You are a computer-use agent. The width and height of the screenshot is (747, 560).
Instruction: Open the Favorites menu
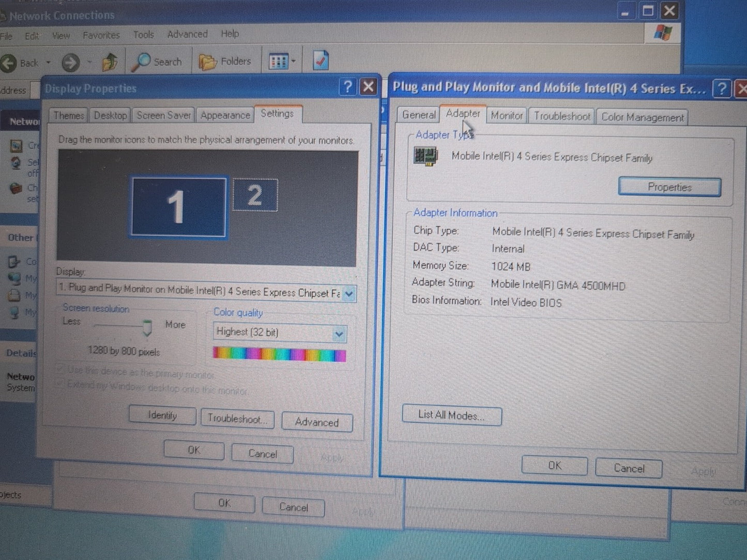point(101,35)
